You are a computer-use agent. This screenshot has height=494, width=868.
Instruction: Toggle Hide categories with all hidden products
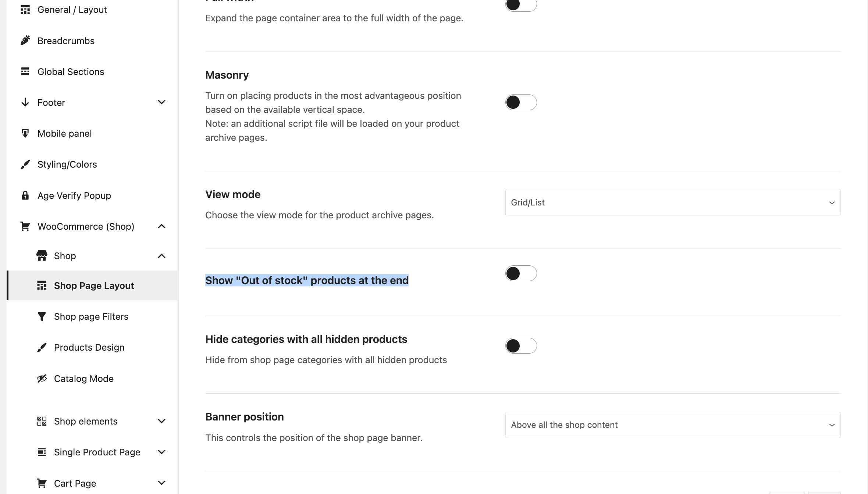point(521,346)
